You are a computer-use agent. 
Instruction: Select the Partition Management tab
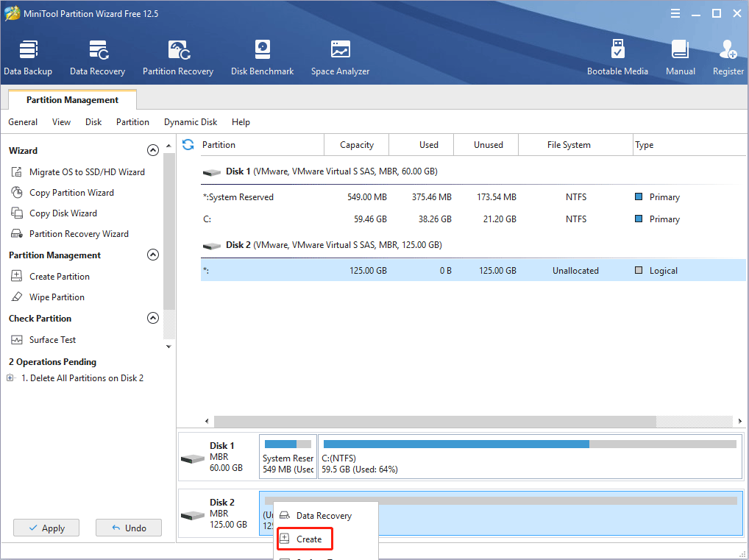tap(73, 100)
